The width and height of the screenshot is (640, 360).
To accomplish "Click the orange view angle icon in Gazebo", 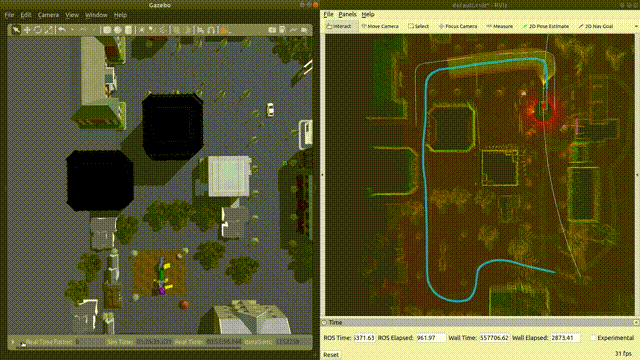I will pos(224,31).
